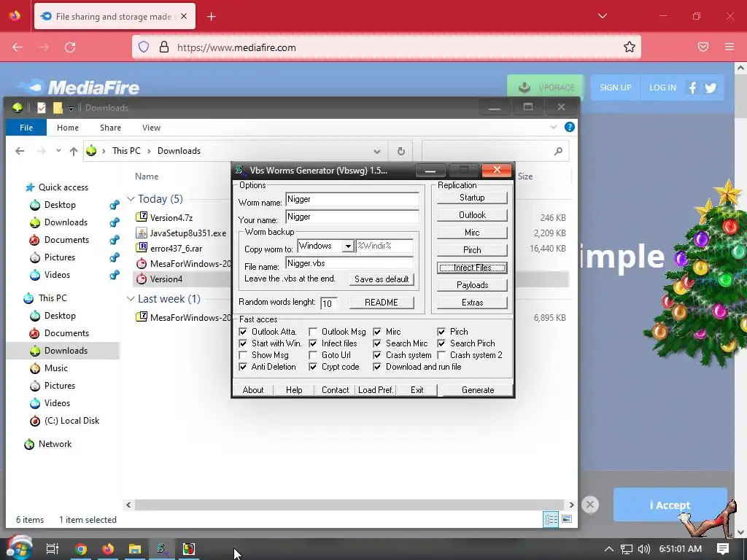This screenshot has height=560, width=747.
Task: Click the tracking protection shield icon
Action: [144, 47]
